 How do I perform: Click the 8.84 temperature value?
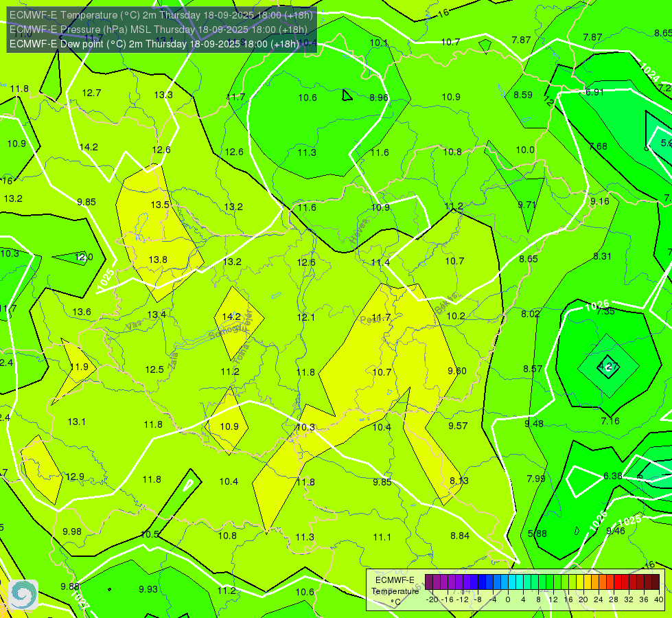coord(460,536)
